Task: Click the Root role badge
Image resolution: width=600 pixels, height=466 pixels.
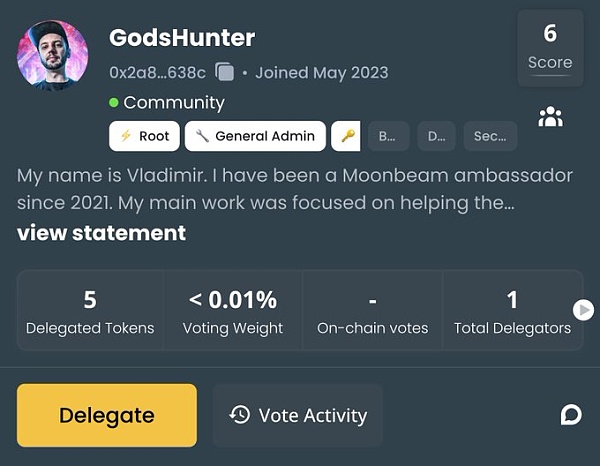Action: 144,136
